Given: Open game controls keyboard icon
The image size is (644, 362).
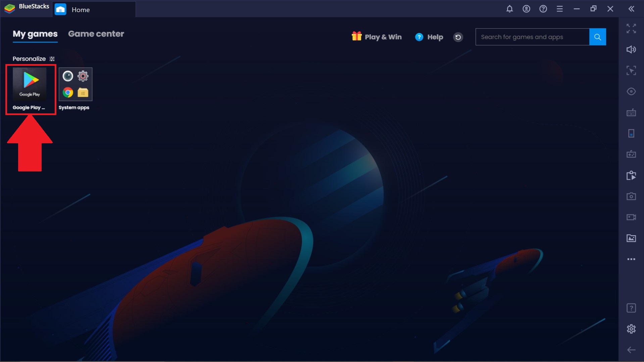Looking at the screenshot, I should click(631, 112).
